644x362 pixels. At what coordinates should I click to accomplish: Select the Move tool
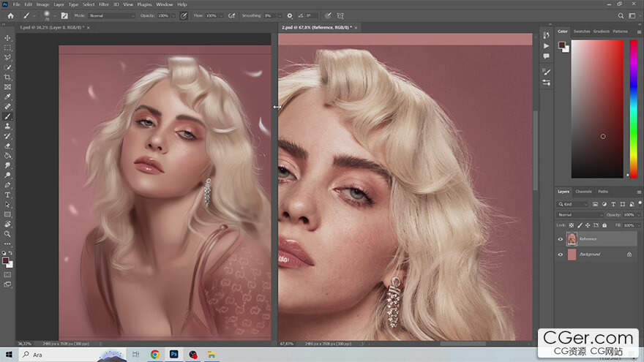click(7, 38)
